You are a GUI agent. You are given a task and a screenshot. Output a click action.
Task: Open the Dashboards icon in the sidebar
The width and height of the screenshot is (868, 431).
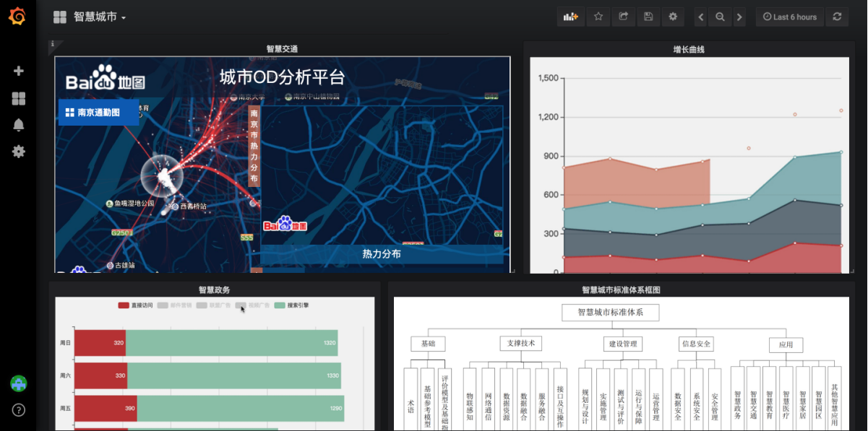click(19, 98)
